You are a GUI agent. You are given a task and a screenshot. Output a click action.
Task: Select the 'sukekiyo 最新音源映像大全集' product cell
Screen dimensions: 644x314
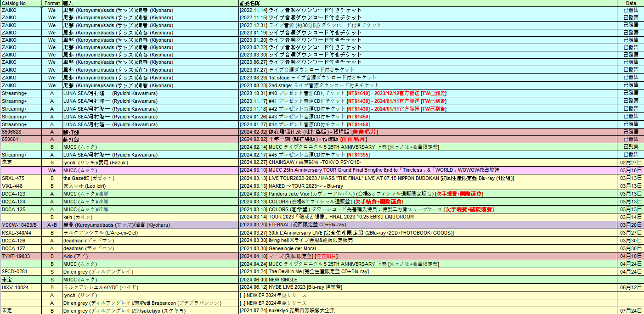[x=428, y=310]
